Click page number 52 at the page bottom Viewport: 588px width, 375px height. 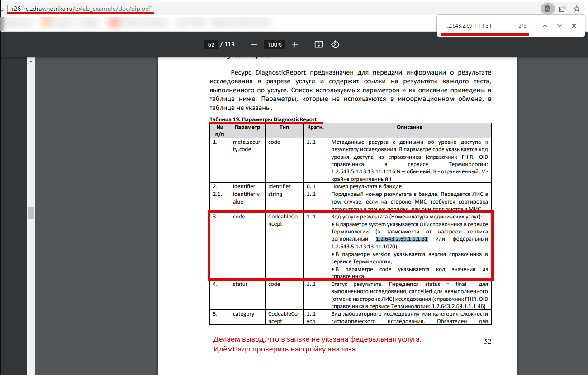tap(488, 341)
